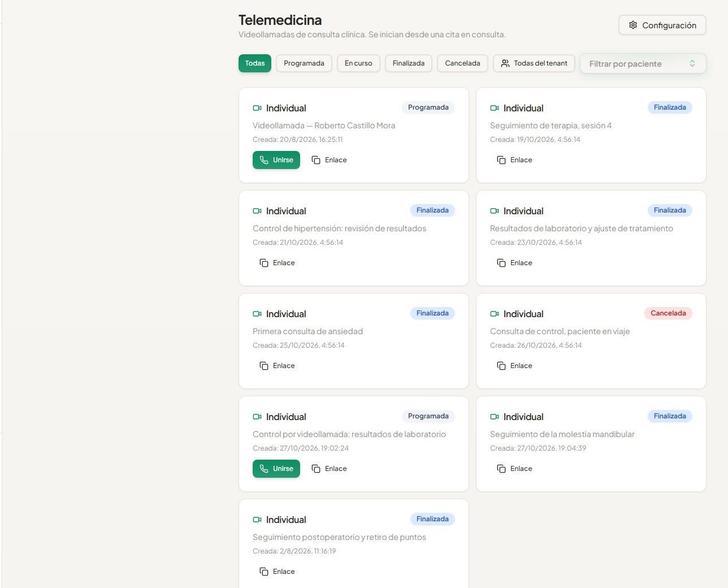Click the date "Creada: 2/8/2026, 11:16:19"
Image resolution: width=728 pixels, height=588 pixels.
[x=294, y=551]
